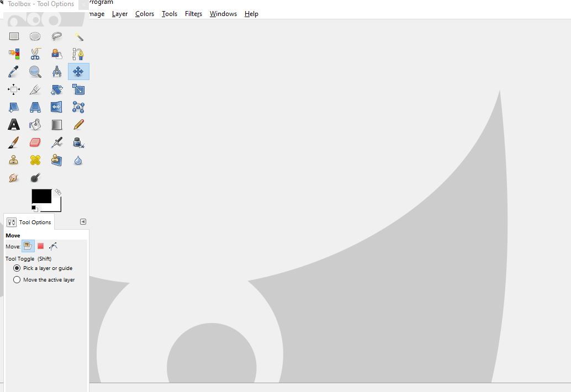Screen dimensions: 571x392
Task: Swap foreground and background colors arrow
Action: tap(58, 192)
